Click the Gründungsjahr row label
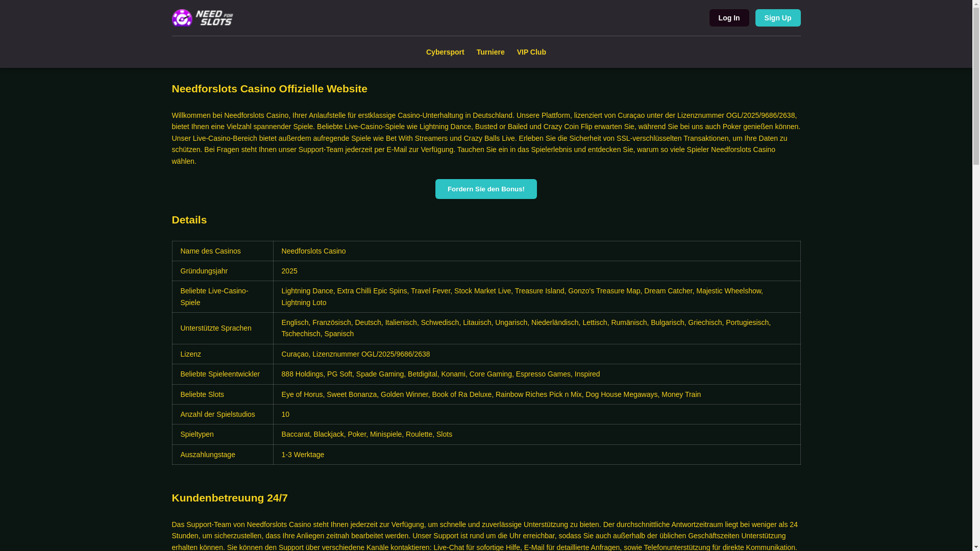 tap(223, 271)
